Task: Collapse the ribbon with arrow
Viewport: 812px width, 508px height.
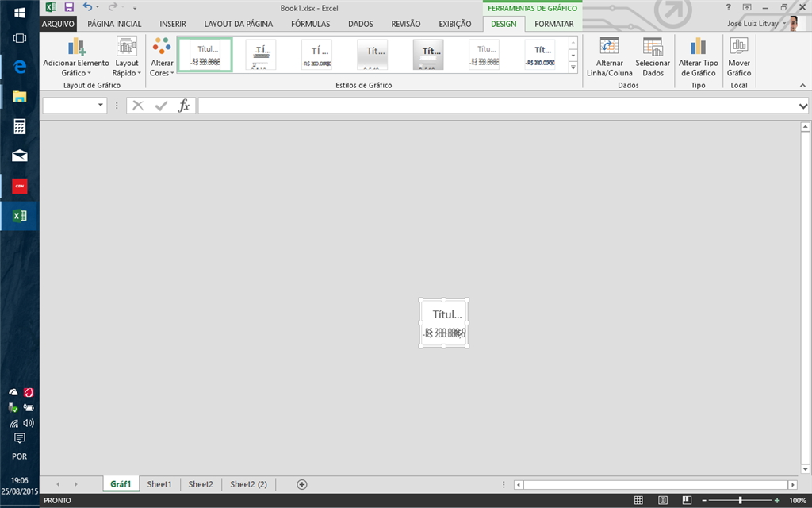Action: coord(802,85)
